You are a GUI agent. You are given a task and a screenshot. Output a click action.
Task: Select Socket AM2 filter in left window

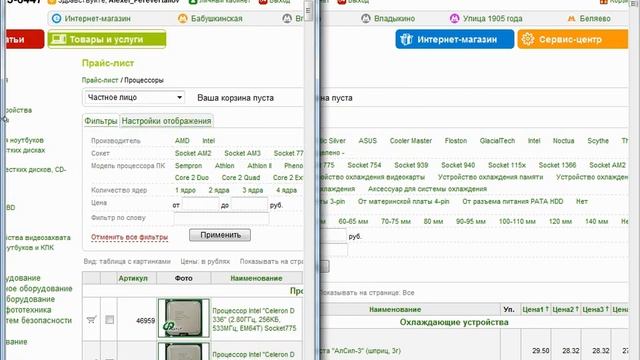click(193, 153)
